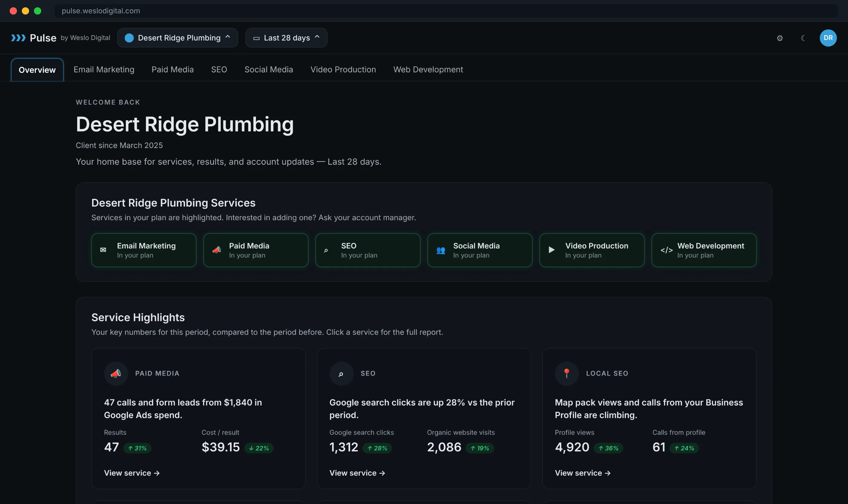Viewport: 848px width, 504px height.
Task: Click the address bar pulse.weslodigital.com
Action: tap(446, 11)
